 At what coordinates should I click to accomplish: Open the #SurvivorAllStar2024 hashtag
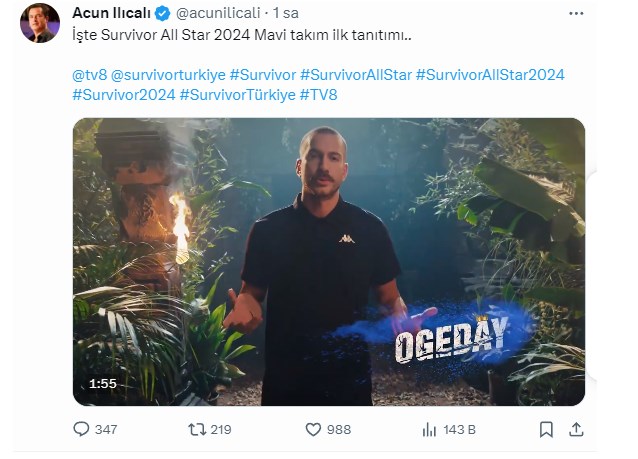pos(490,75)
